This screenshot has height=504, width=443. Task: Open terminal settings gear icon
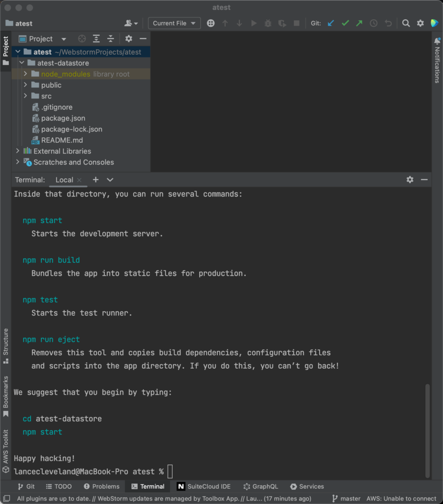click(410, 180)
